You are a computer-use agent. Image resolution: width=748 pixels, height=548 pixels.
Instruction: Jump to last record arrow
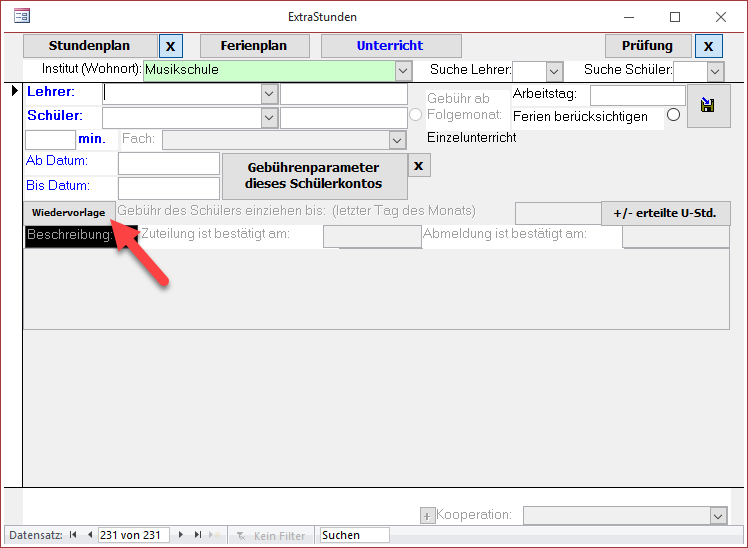[x=197, y=535]
